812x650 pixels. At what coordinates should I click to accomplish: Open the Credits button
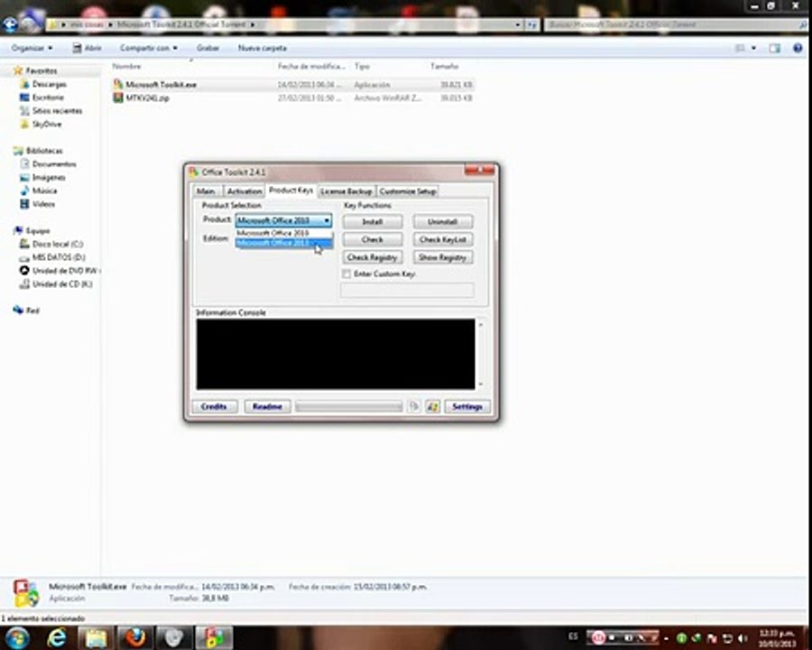pyautogui.click(x=214, y=406)
